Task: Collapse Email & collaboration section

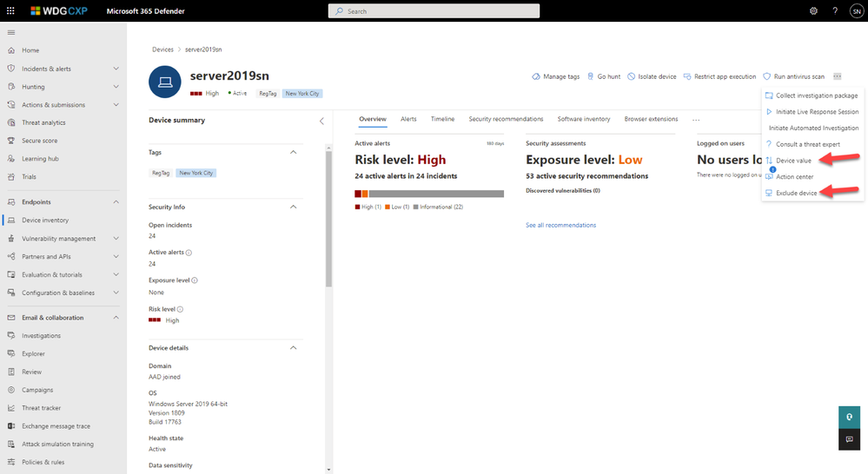Action: point(116,318)
